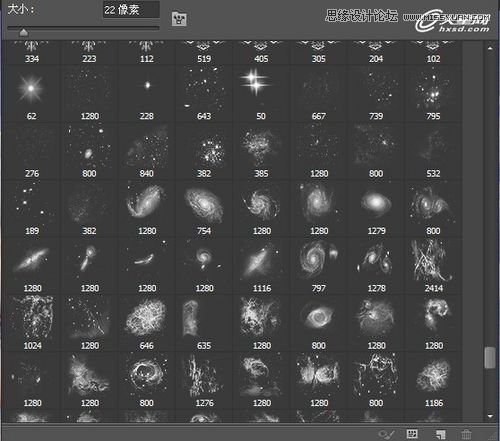The height and width of the screenshot is (441, 500).
Task: Select the brush labeled 739
Action: 376,94
